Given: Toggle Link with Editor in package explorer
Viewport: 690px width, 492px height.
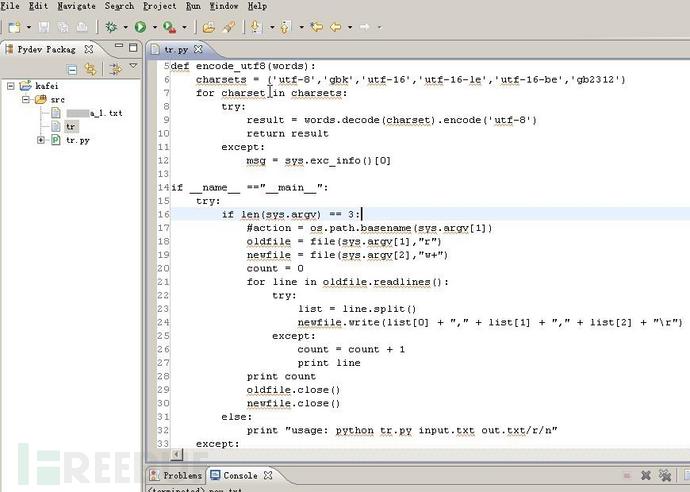Looking at the screenshot, I should [90, 68].
